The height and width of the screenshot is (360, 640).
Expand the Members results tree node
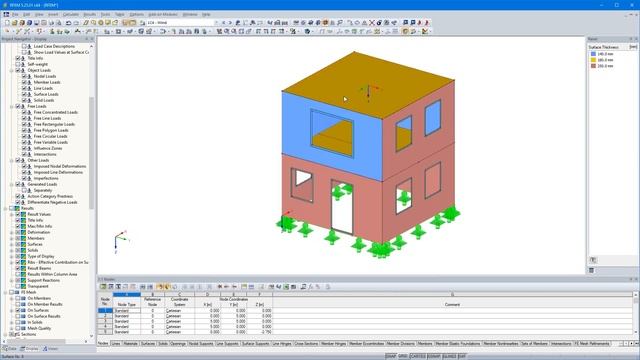[x=12, y=238]
